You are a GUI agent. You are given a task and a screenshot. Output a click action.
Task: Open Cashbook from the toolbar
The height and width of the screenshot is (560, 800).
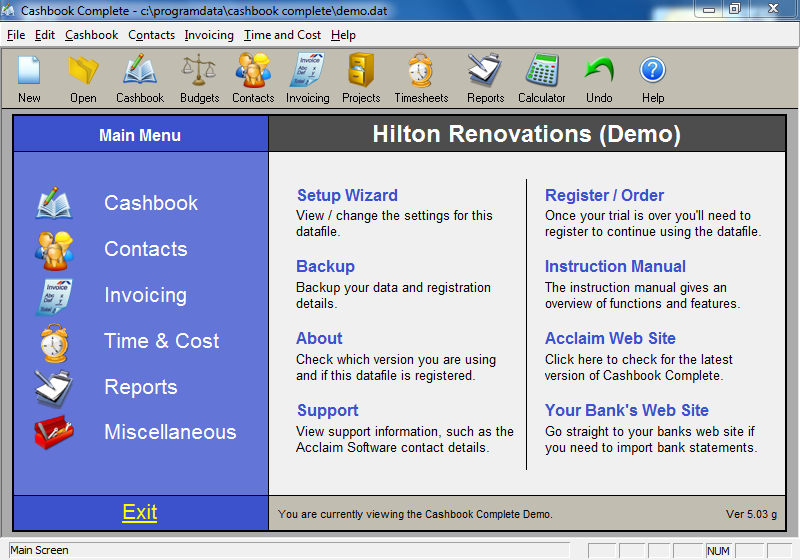coord(140,71)
